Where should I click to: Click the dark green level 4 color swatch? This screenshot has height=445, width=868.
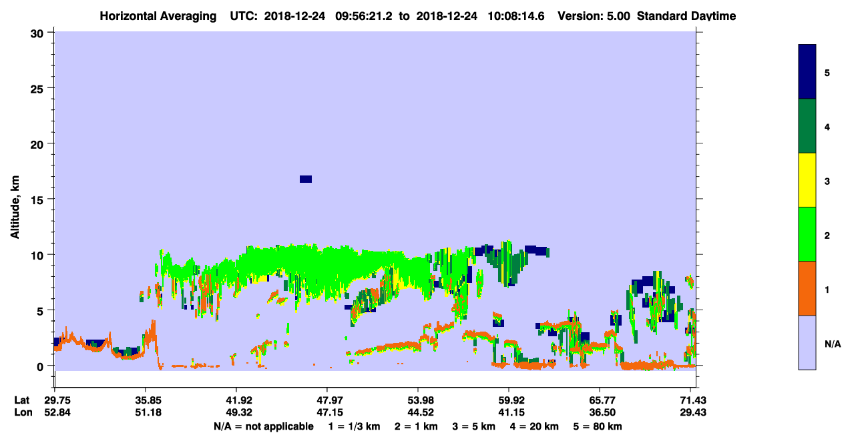point(807,126)
